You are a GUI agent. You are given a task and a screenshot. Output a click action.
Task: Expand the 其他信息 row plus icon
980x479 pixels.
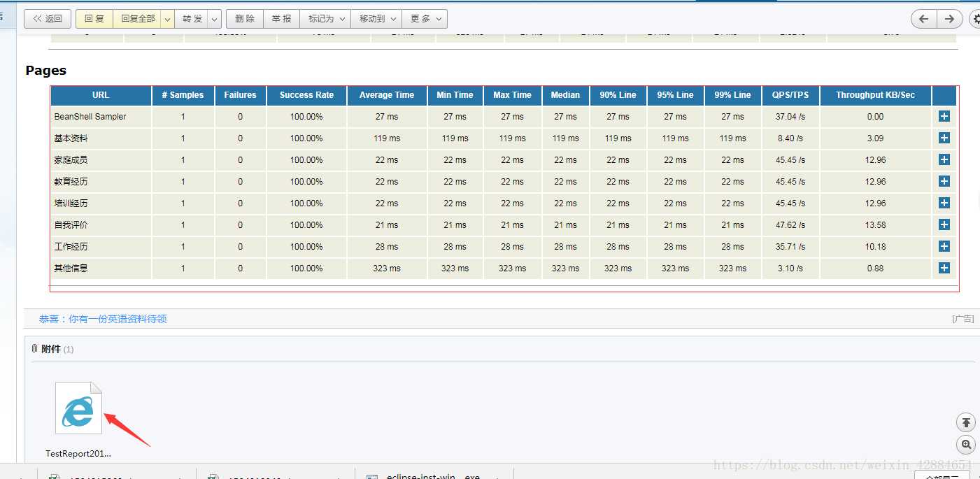tap(944, 269)
